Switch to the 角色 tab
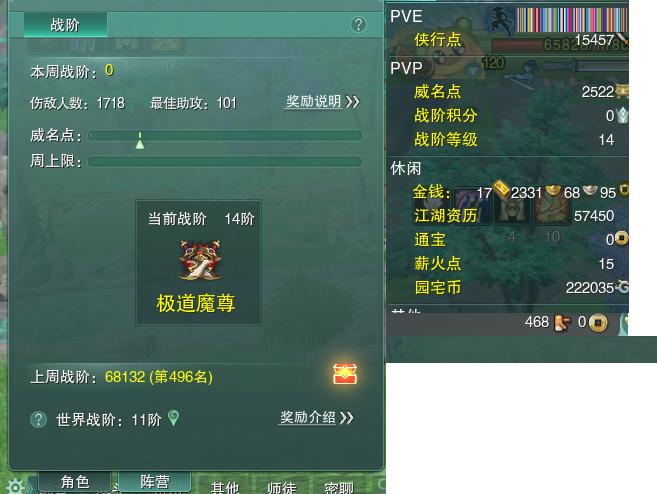 75,482
